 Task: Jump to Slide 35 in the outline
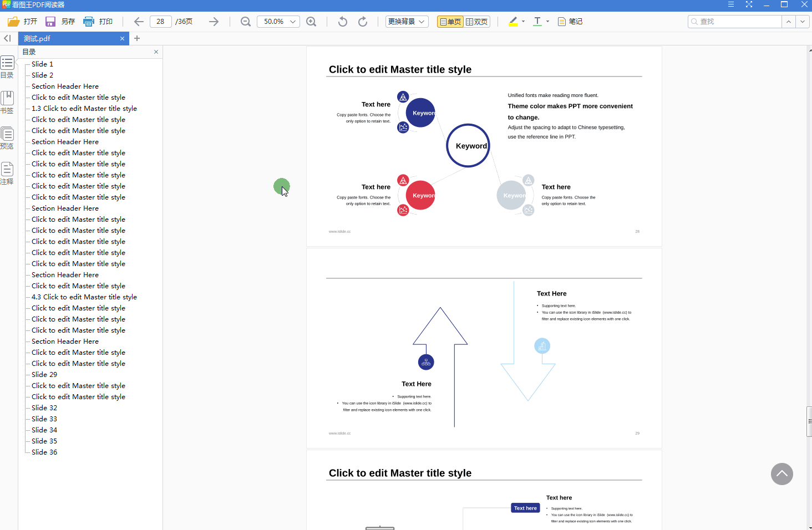(x=44, y=441)
